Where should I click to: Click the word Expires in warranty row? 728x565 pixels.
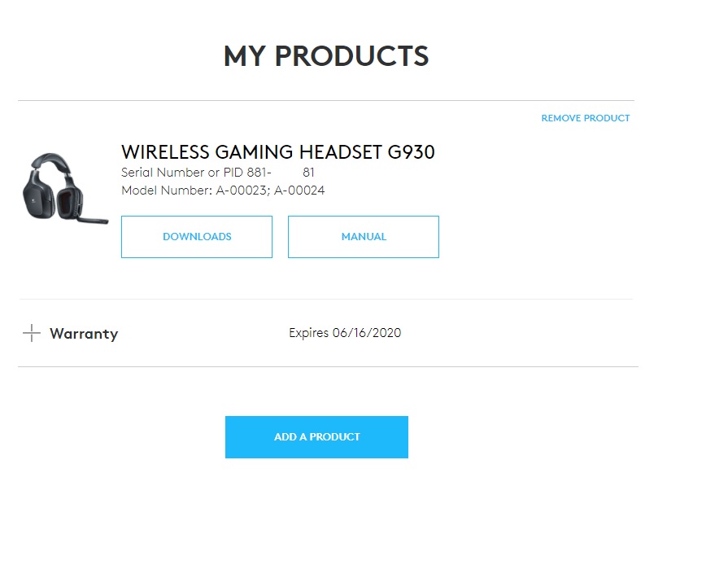[x=309, y=333]
